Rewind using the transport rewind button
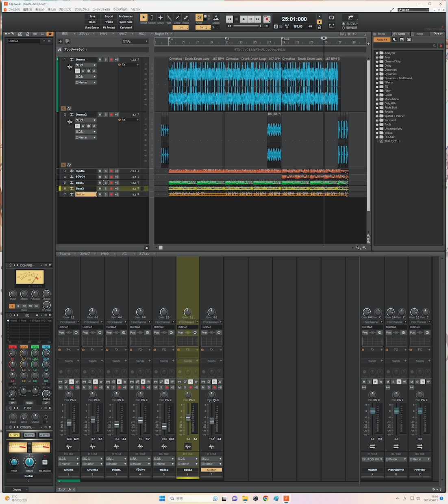Screen dimensions: 448x504 point(230,19)
